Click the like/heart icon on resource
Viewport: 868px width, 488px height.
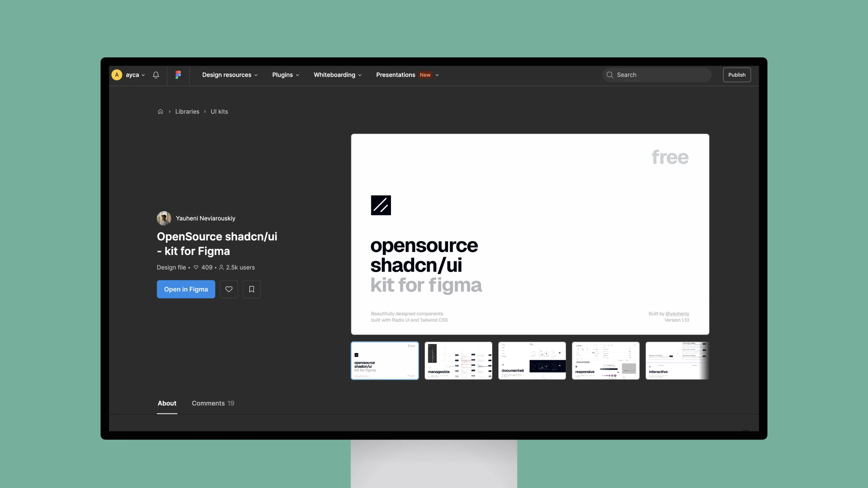(228, 289)
